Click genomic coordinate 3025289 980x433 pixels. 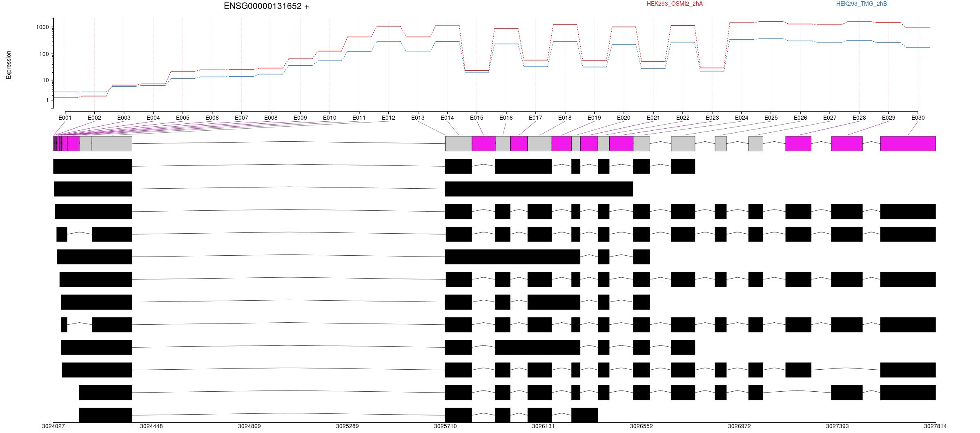[347, 426]
